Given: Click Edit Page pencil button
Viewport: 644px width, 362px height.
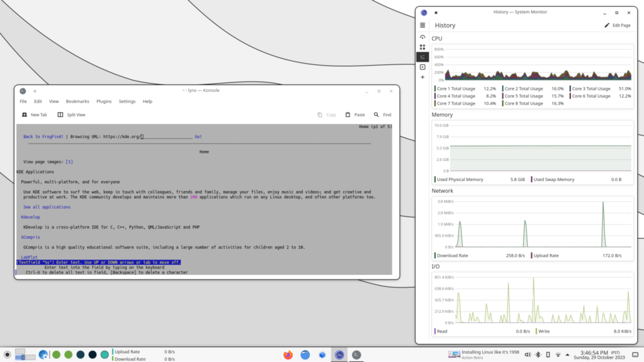Looking at the screenshot, I should point(617,25).
